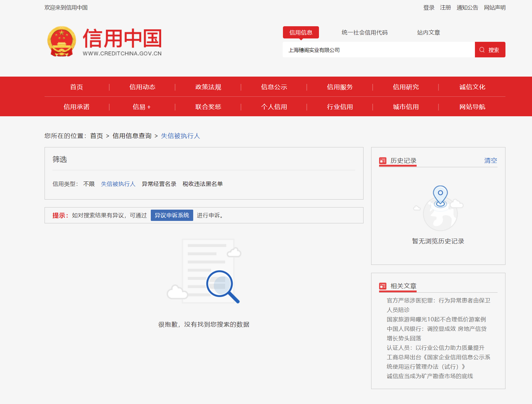This screenshot has width=532, height=404.
Task: Select the 信用信息 search tab
Action: pos(301,32)
